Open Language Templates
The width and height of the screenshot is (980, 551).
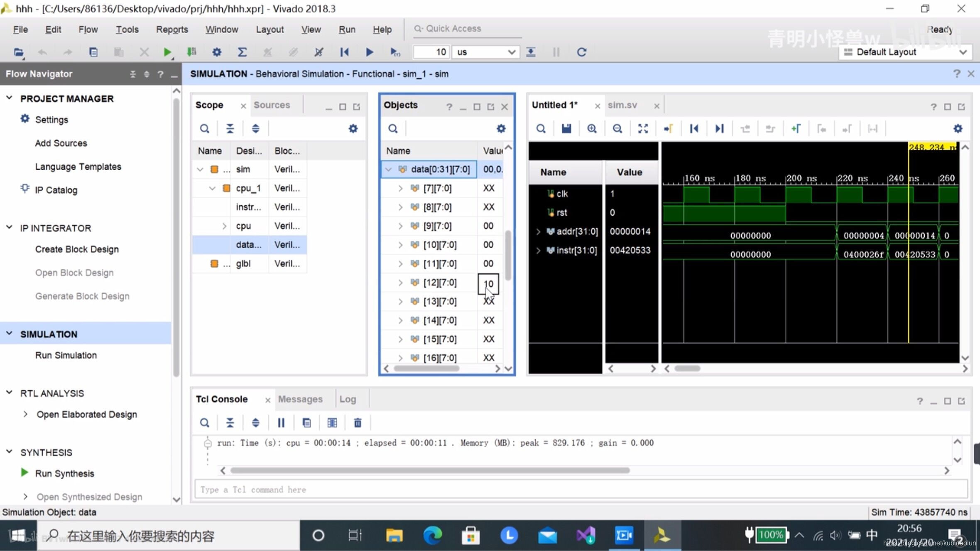(x=78, y=167)
